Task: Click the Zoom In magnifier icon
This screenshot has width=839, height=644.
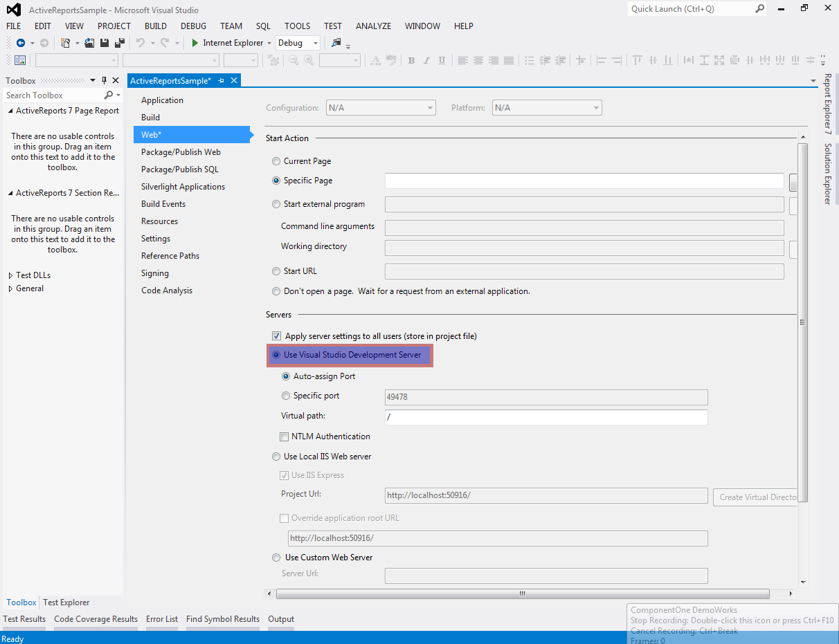Action: click(x=309, y=60)
